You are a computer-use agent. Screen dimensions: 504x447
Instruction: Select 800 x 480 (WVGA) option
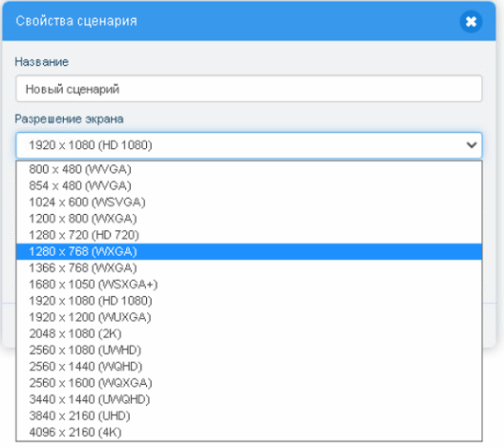[249, 169]
